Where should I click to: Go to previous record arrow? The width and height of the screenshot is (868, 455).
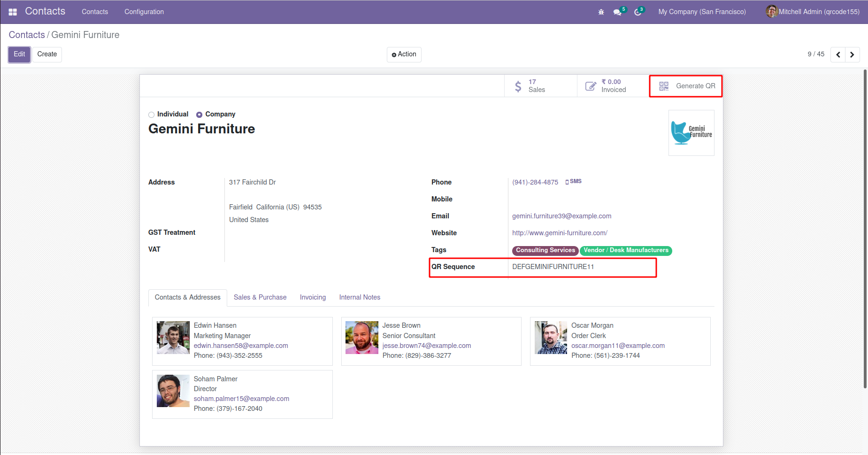pyautogui.click(x=838, y=54)
